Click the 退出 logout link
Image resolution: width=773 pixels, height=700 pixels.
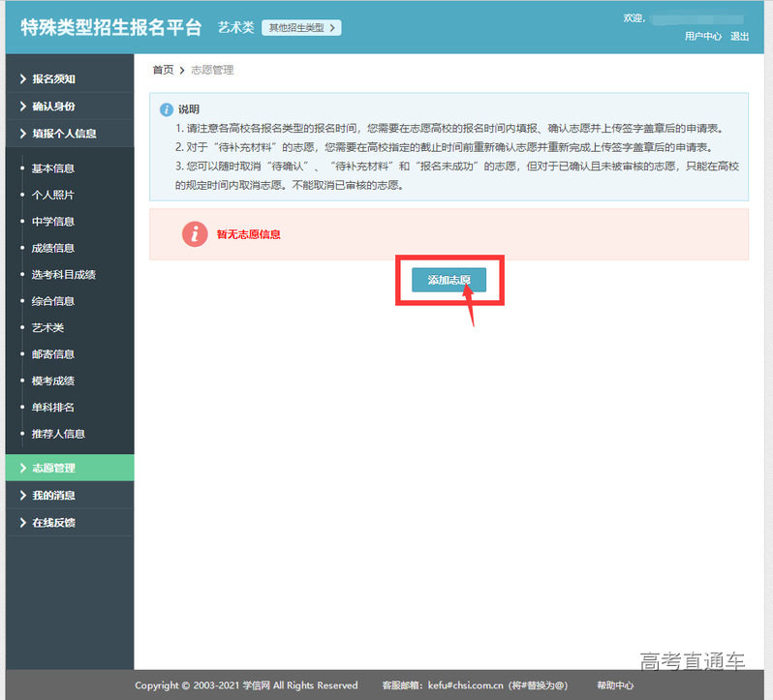tap(739, 36)
